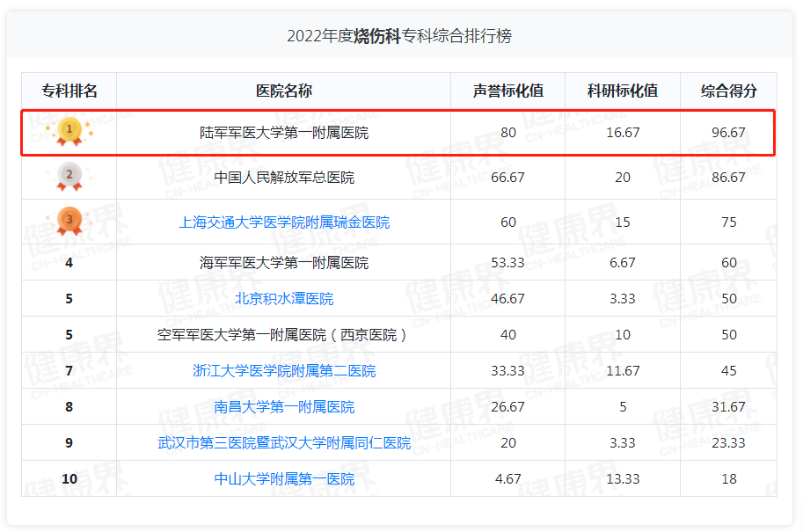The width and height of the screenshot is (803, 532).
Task: Click the 综合得分 column header
Action: [x=729, y=91]
